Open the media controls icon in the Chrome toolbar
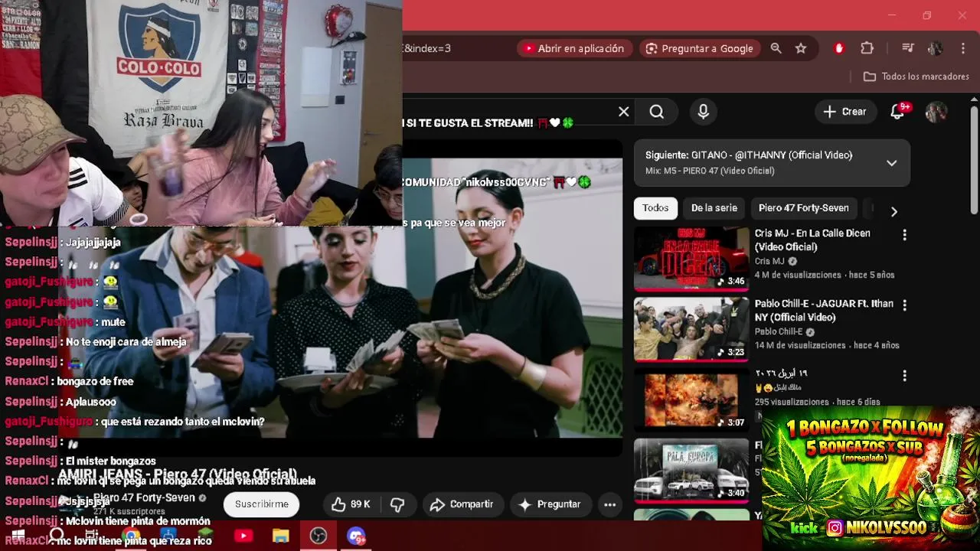 point(908,48)
